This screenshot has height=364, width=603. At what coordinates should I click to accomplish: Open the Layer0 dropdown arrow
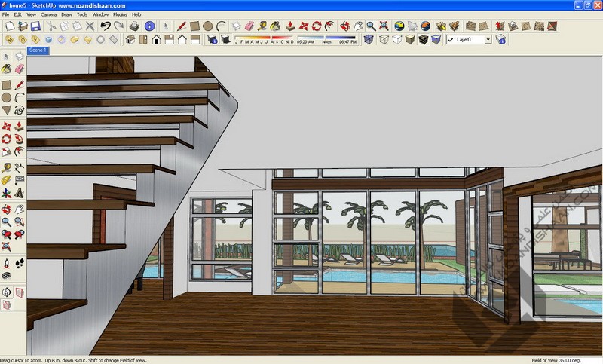coord(488,39)
